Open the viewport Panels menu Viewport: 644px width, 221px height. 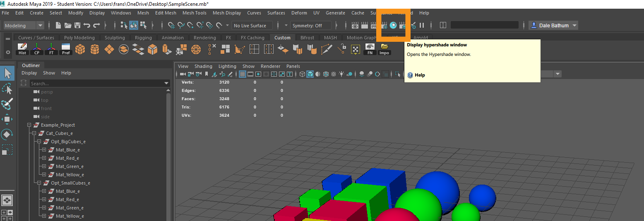[x=293, y=66]
